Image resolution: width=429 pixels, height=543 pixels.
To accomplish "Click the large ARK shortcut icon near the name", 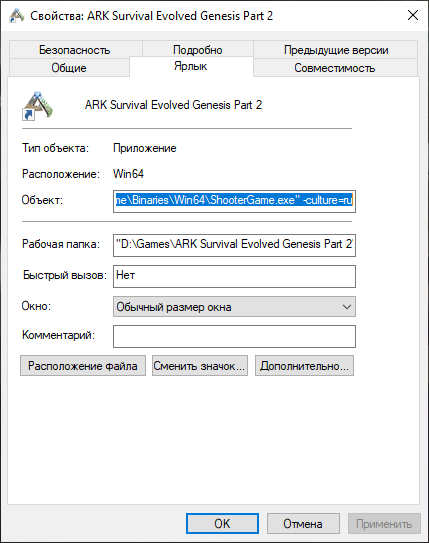I will point(37,106).
